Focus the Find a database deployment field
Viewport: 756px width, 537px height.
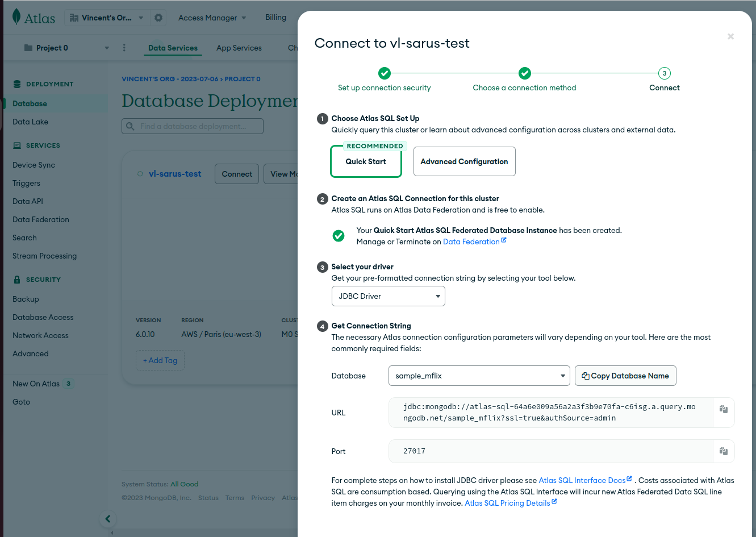tap(193, 126)
